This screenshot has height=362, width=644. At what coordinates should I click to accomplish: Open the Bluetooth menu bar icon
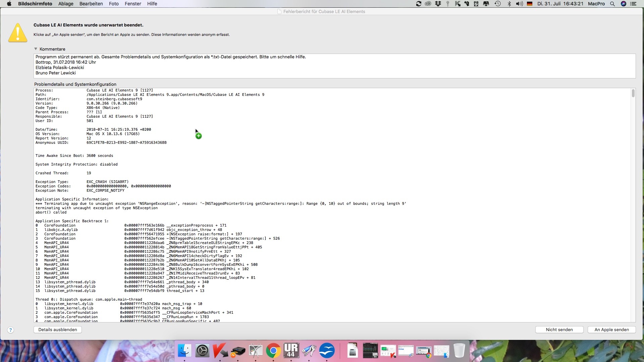coord(509,4)
